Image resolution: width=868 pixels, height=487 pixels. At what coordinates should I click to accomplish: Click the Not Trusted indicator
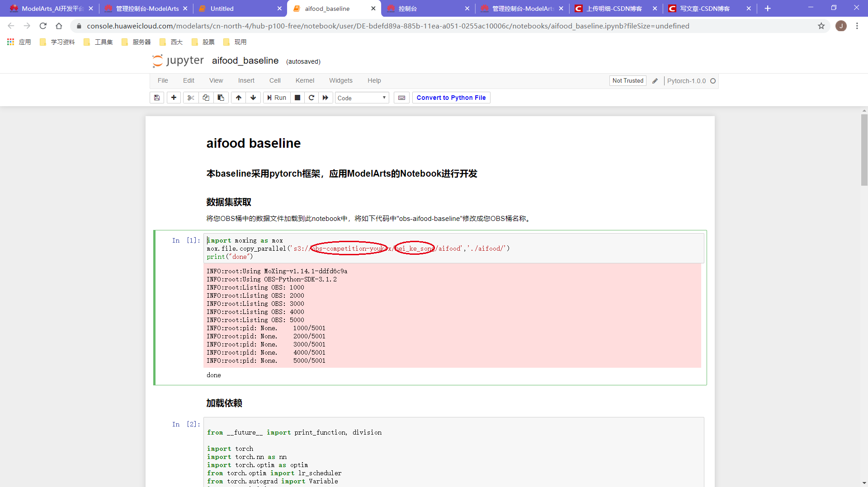click(628, 80)
